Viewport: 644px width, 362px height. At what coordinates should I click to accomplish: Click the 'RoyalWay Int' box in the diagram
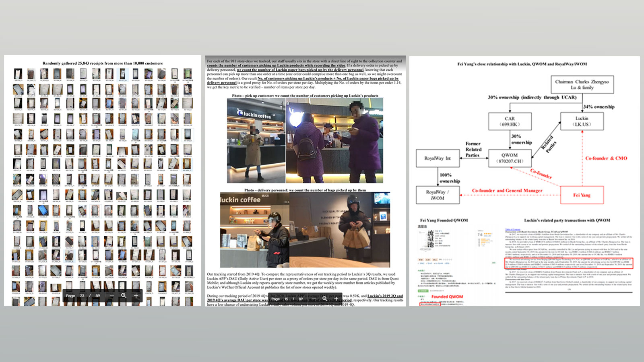[x=438, y=158]
